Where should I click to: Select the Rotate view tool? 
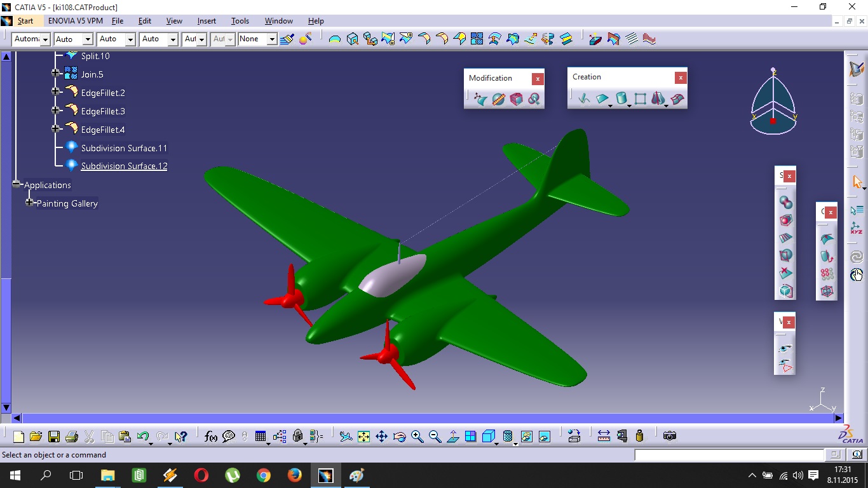click(399, 437)
